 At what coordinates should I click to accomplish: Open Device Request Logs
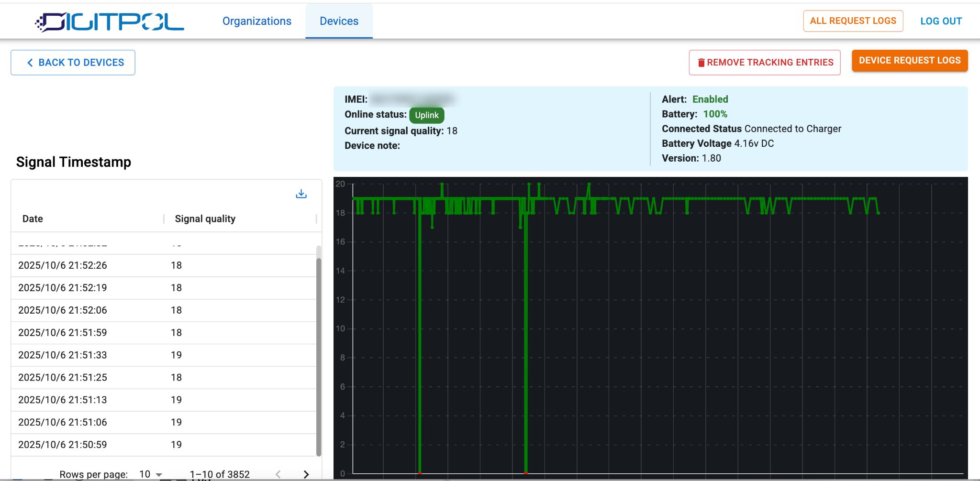[x=909, y=61]
